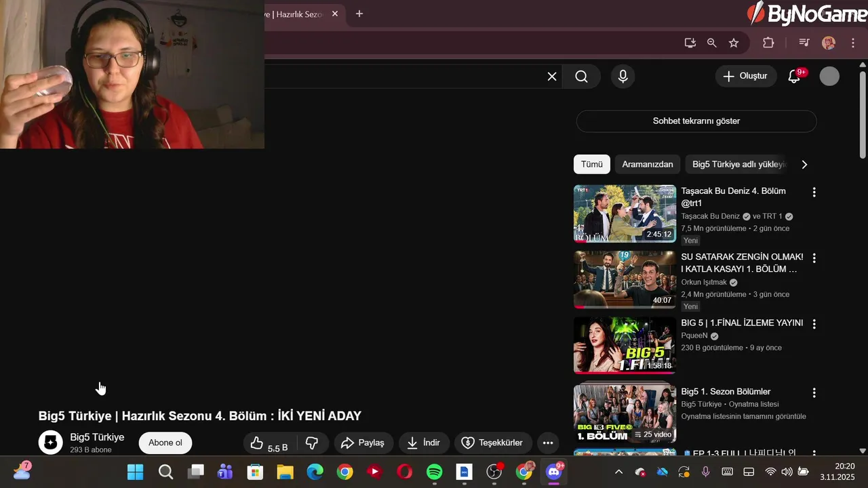Show more filter chips with right arrow
This screenshot has width=868, height=488.
click(804, 164)
